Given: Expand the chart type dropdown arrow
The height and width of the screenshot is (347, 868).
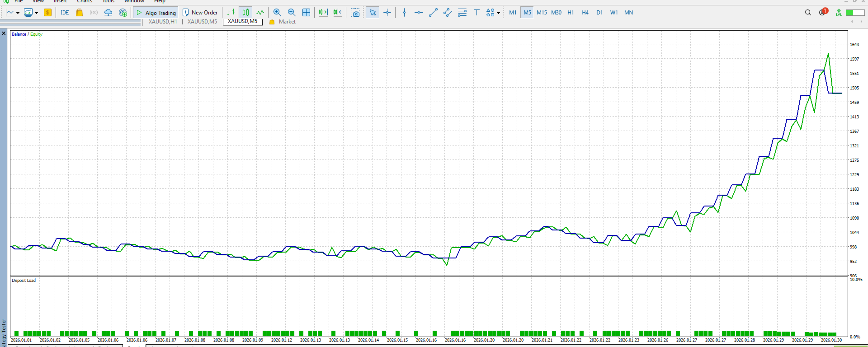Looking at the screenshot, I should (x=18, y=13).
